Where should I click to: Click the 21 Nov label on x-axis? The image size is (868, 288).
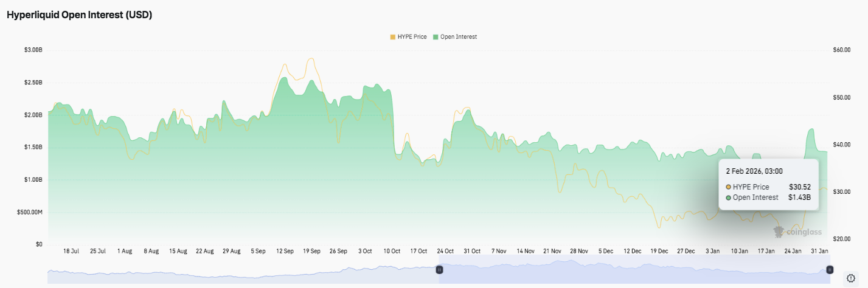tap(552, 251)
